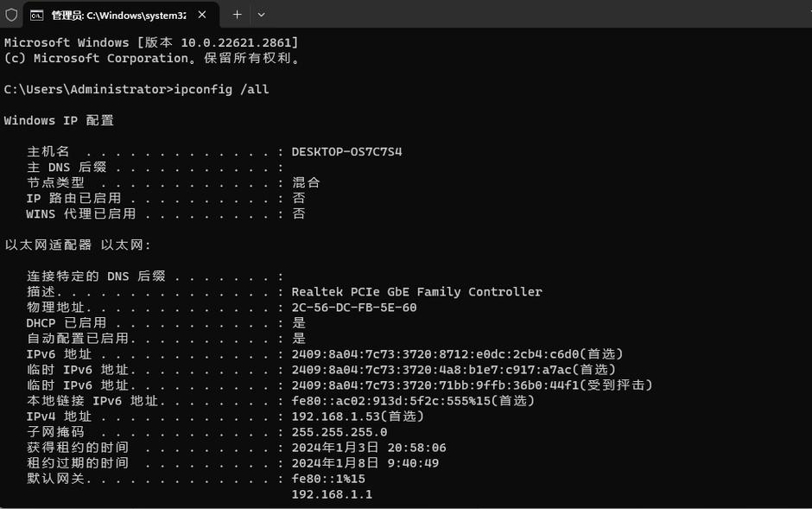The image size is (812, 509).
Task: Click the IPv4 address 192.168.1.53
Action: [335, 417]
